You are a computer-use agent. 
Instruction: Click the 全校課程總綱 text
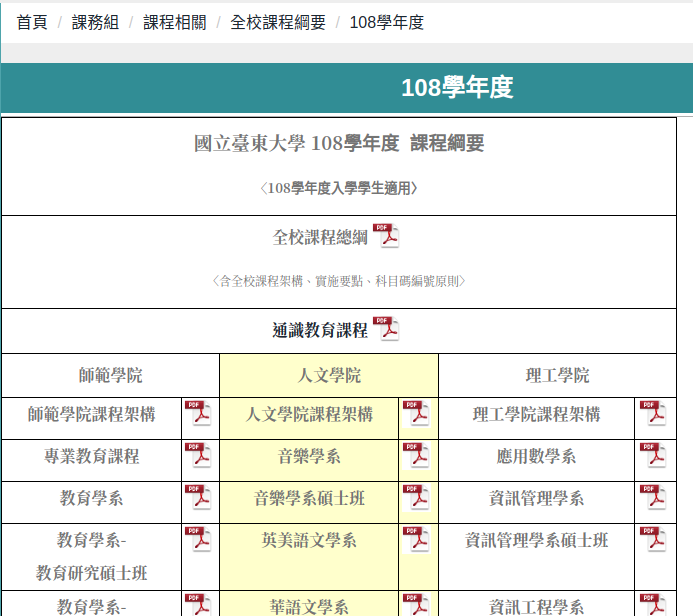click(x=320, y=237)
